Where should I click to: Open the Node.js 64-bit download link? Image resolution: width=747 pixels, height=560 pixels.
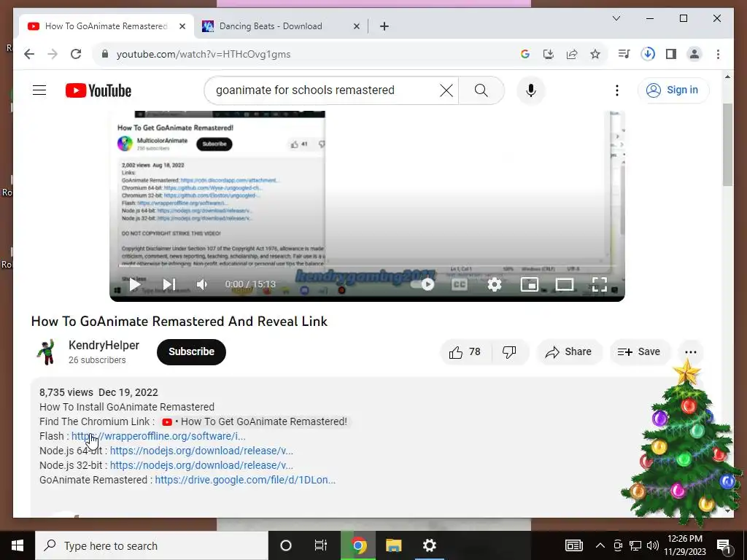[201, 451]
